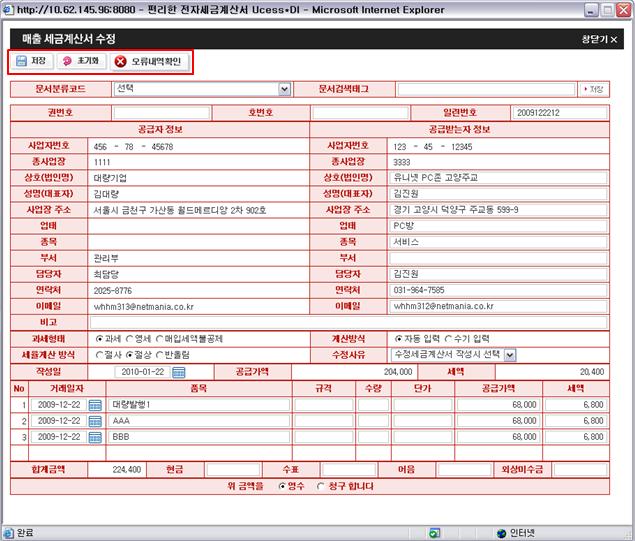Open calendar icon for row 1 거래일자
The image size is (635, 541).
(x=95, y=405)
